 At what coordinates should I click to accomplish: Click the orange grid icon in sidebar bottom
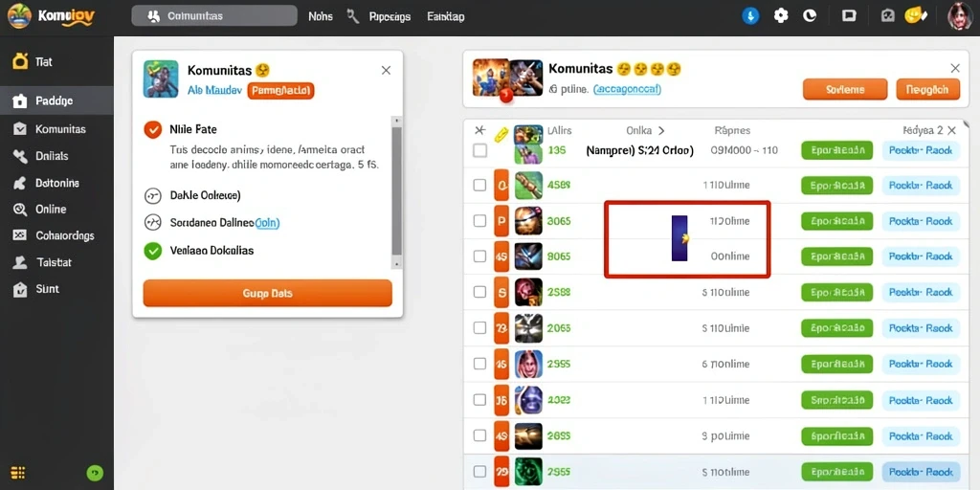18,473
